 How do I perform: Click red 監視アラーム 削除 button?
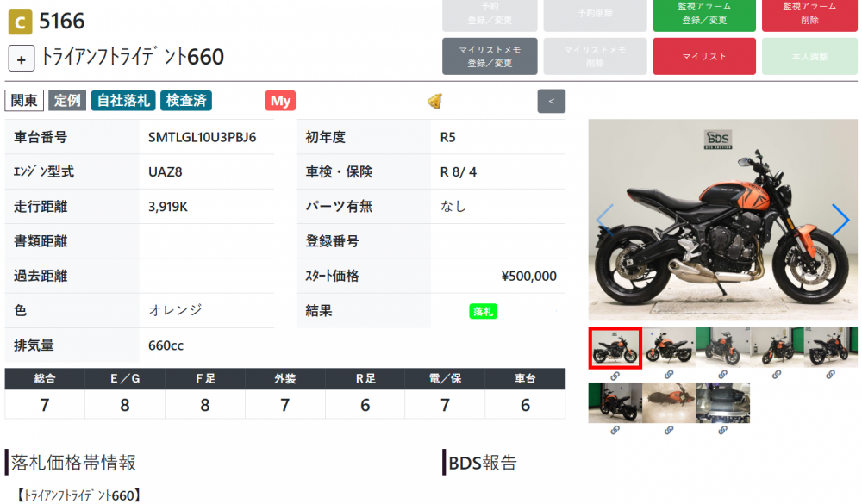tap(809, 15)
